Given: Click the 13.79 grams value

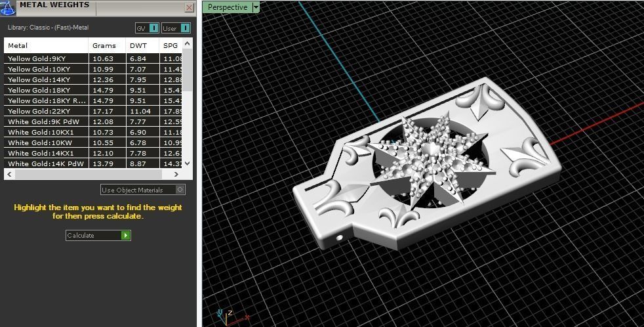Looking at the screenshot, I should point(103,163).
